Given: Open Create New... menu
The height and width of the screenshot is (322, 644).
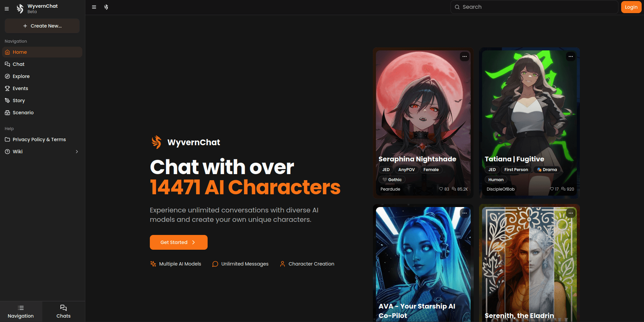Looking at the screenshot, I should click(42, 26).
